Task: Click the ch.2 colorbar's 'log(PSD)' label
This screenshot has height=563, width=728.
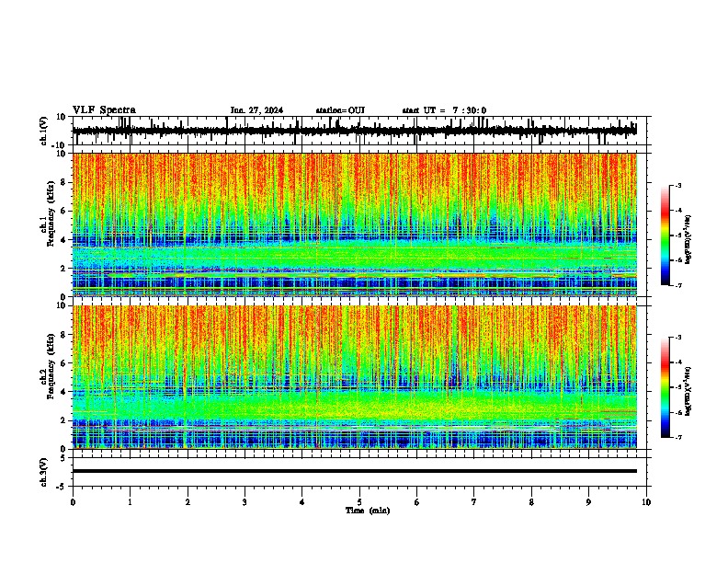Action: pos(688,391)
